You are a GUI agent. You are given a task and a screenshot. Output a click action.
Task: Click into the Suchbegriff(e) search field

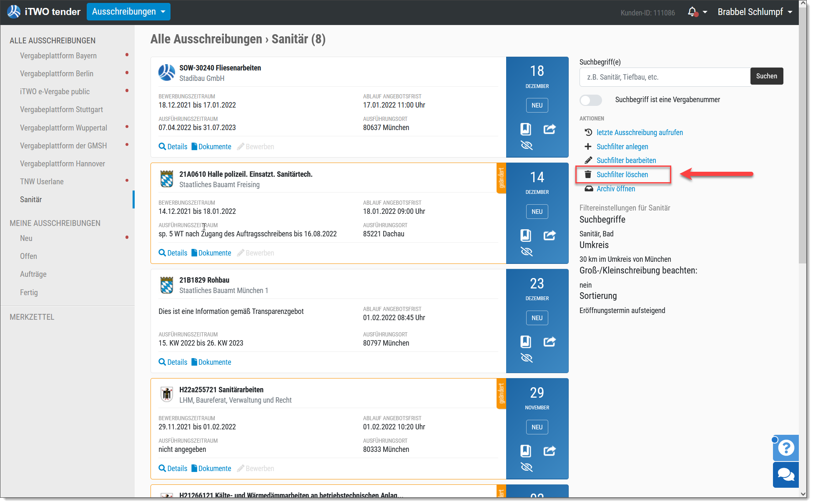pyautogui.click(x=665, y=77)
